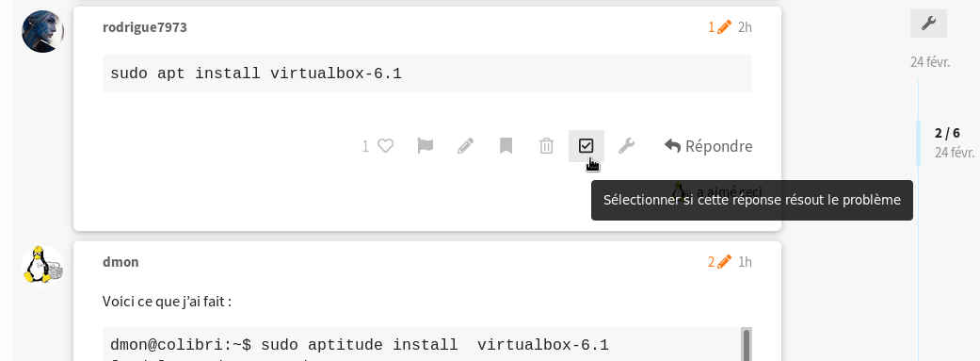Click dmon's penguin avatar

tap(43, 265)
